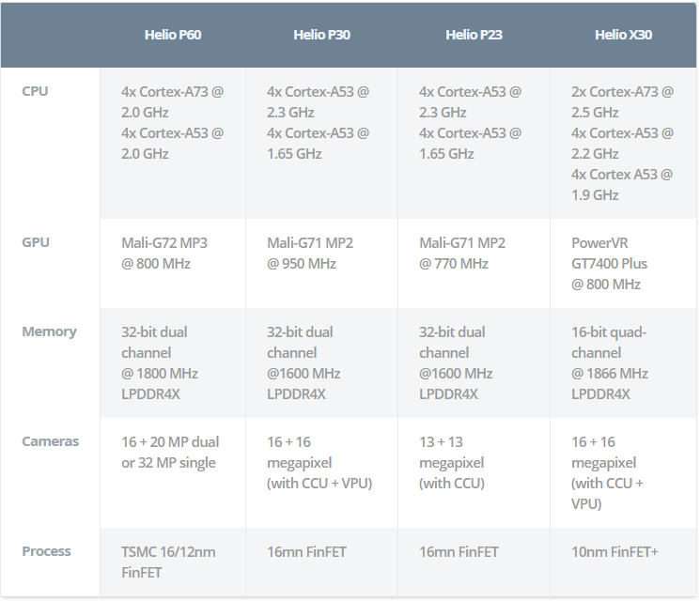
Task: Click the Helio X30 column header
Action: coord(623,35)
